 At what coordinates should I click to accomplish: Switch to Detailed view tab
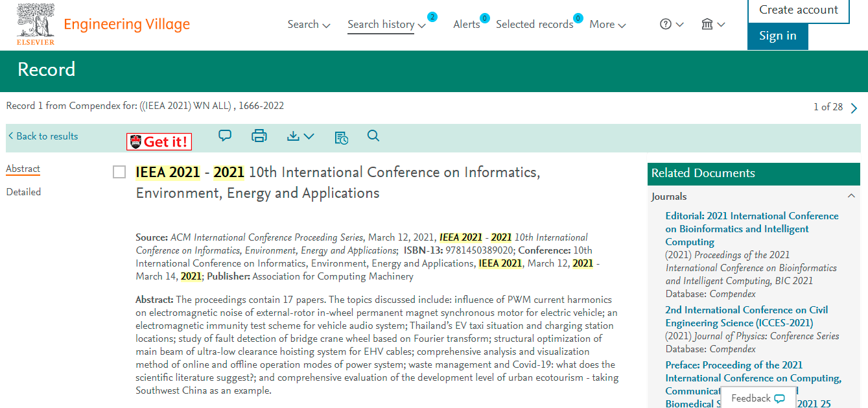pyautogui.click(x=23, y=192)
